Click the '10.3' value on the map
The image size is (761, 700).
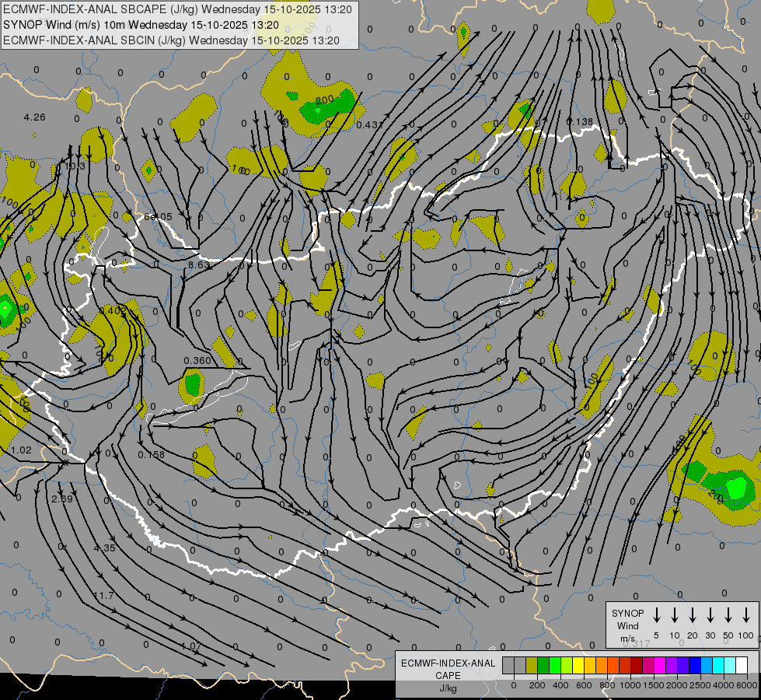coord(75,166)
